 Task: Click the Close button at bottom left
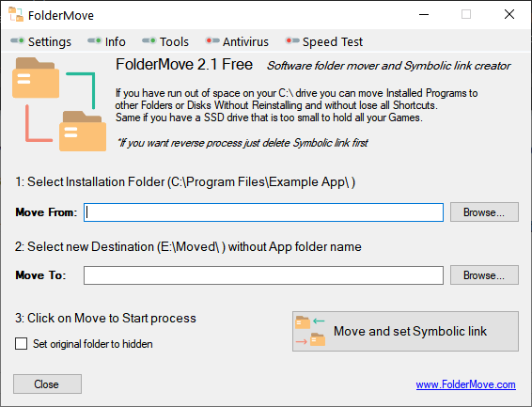click(x=47, y=384)
